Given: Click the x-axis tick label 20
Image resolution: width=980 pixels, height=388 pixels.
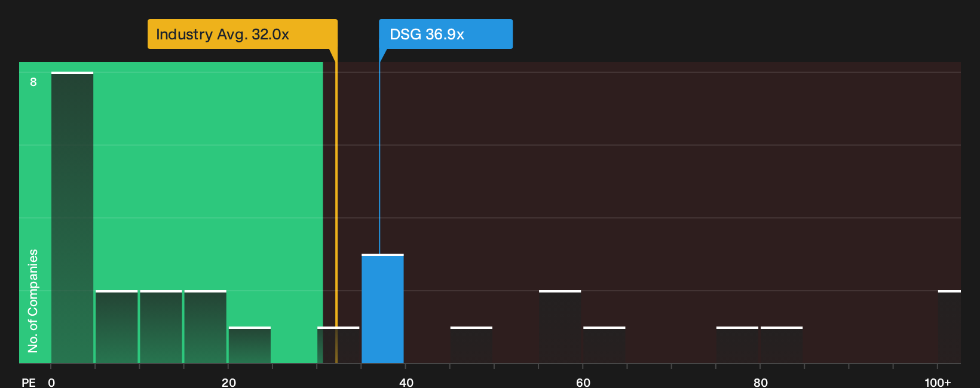Looking at the screenshot, I should 229,383.
